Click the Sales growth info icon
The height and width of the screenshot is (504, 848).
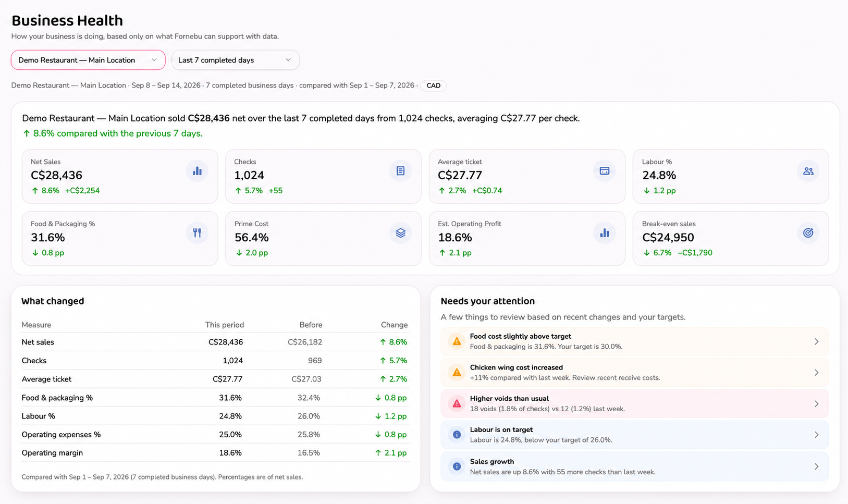tap(457, 466)
